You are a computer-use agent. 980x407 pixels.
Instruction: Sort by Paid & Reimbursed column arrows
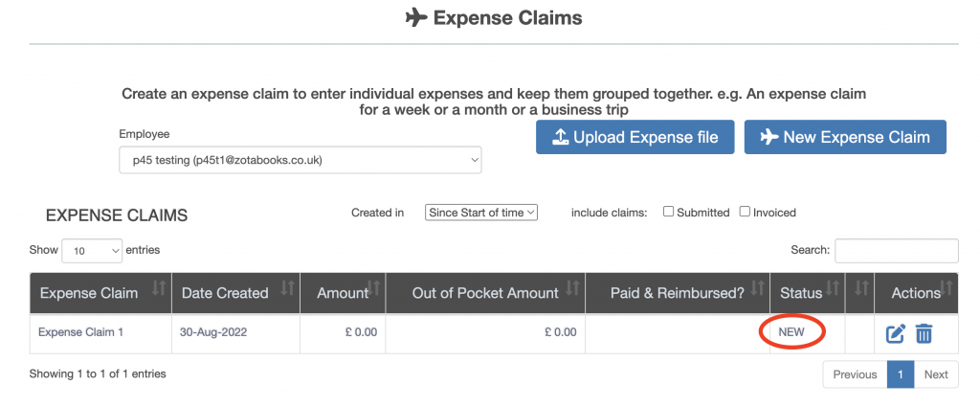click(x=759, y=287)
